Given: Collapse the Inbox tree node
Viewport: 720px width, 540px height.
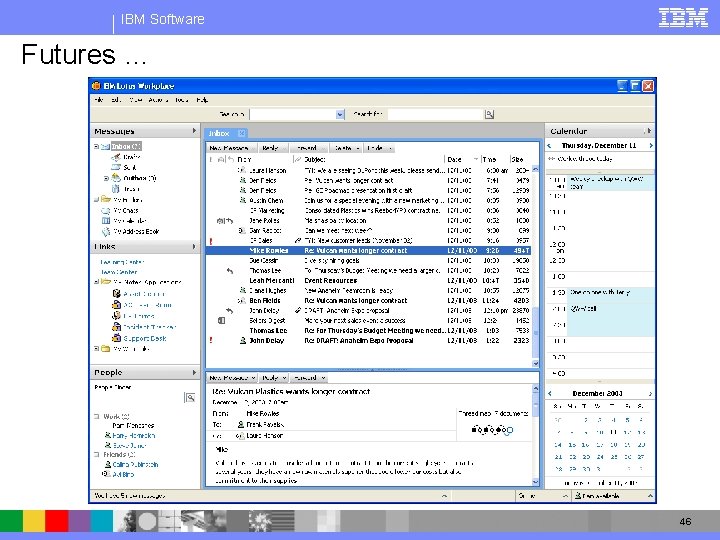Looking at the screenshot, I should click(97, 147).
